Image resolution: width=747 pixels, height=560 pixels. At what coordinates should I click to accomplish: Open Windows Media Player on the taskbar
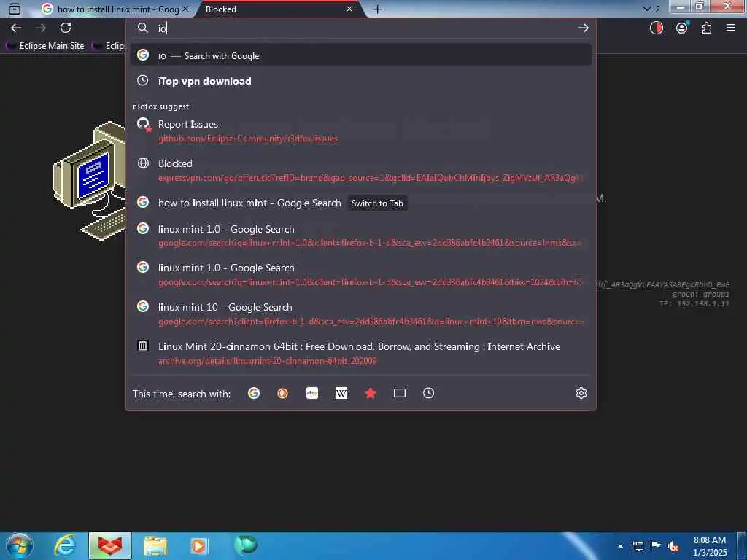click(x=199, y=545)
